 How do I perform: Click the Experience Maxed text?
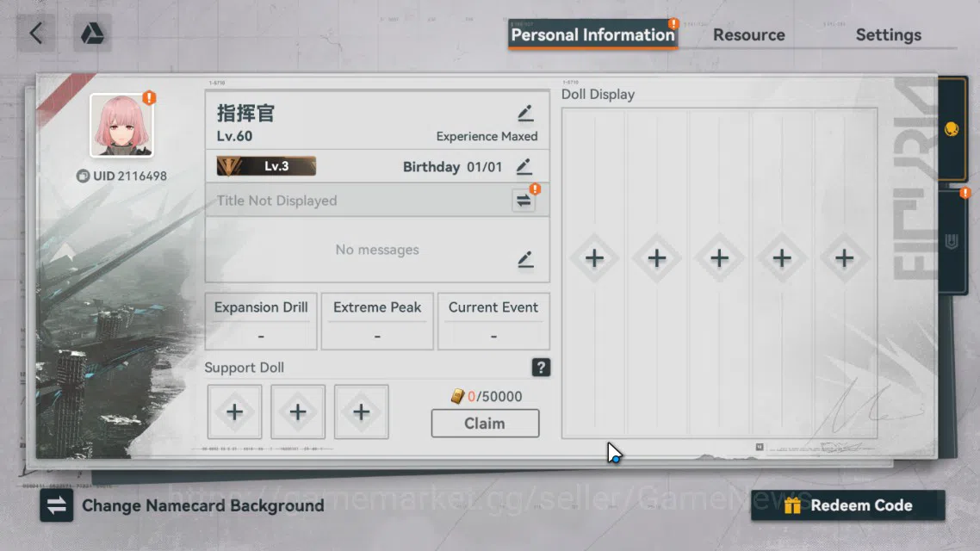click(487, 136)
